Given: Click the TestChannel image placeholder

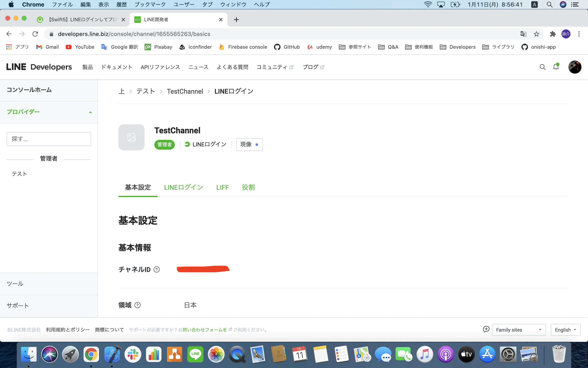Looking at the screenshot, I should point(131,137).
